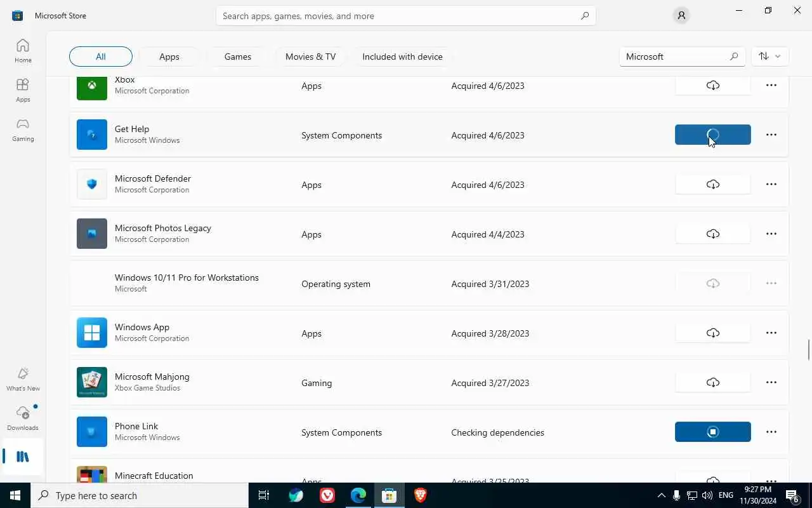Open more options for Windows App

pos(771,333)
